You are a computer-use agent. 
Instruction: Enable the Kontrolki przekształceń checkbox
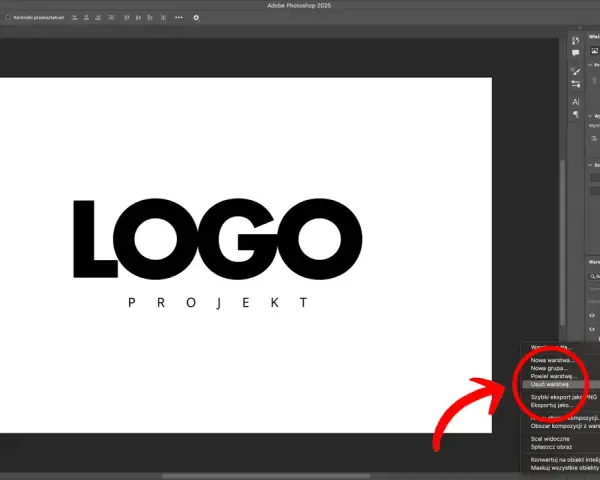point(7,18)
